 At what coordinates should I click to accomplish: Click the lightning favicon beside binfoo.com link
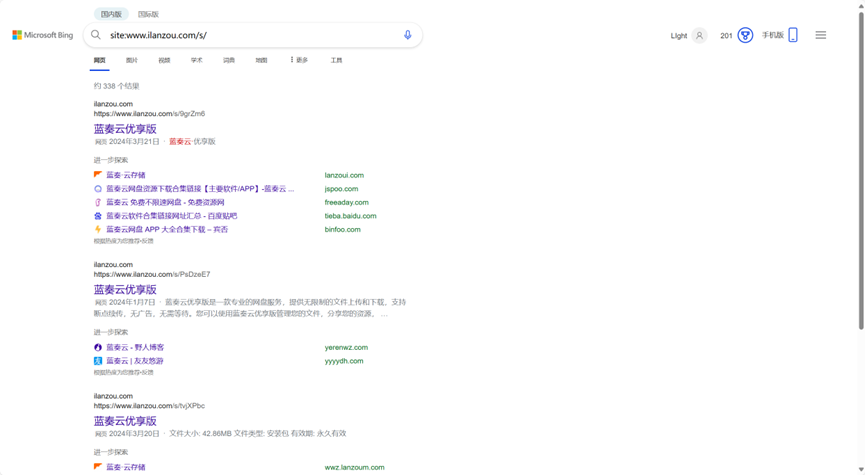point(98,230)
